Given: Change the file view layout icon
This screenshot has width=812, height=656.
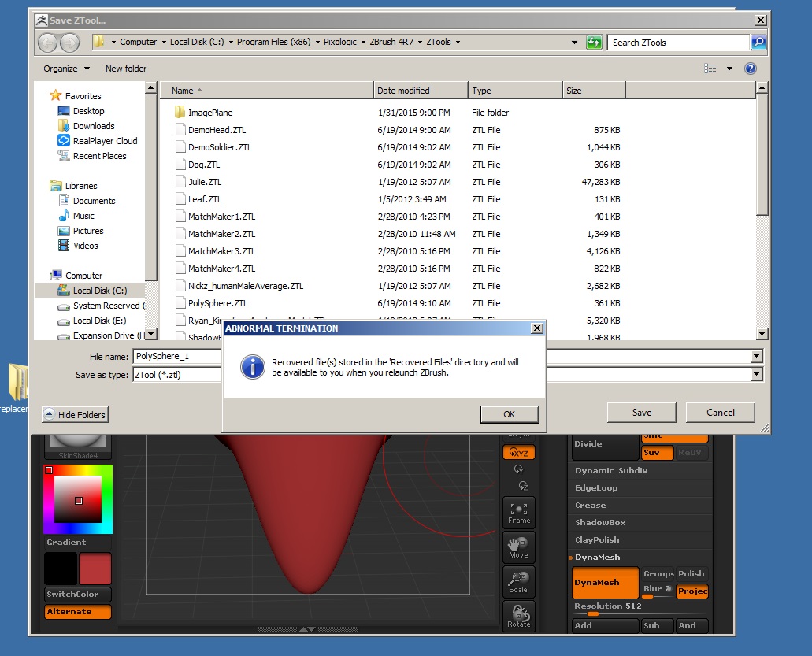Looking at the screenshot, I should coord(710,69).
